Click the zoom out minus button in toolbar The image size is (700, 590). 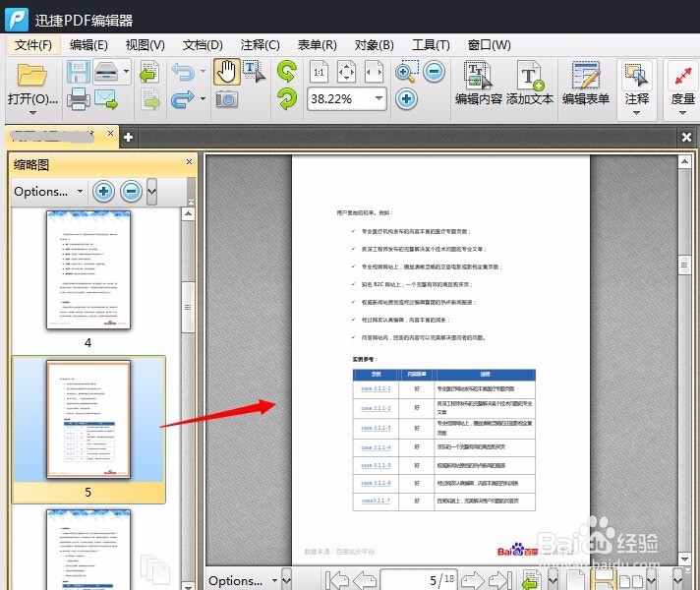click(x=434, y=72)
